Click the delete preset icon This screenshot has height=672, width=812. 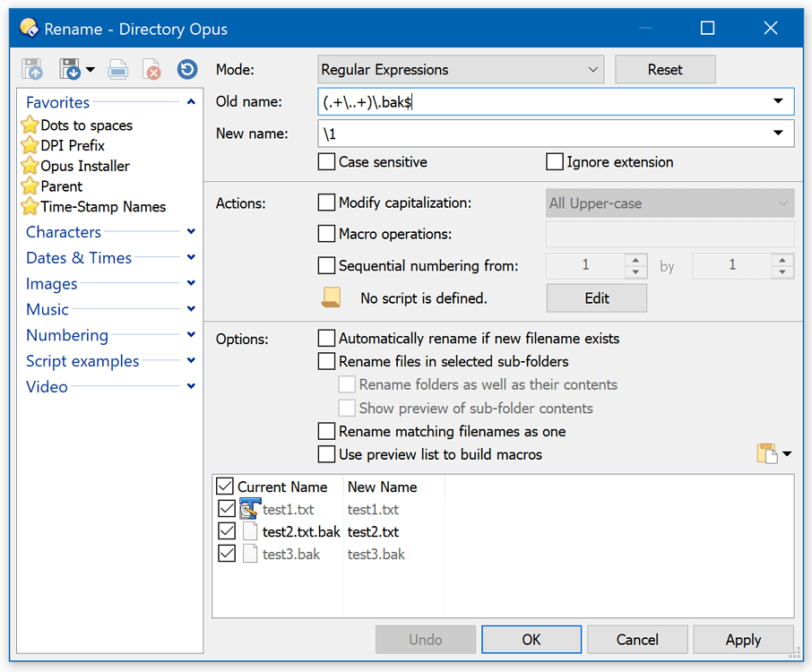point(150,69)
